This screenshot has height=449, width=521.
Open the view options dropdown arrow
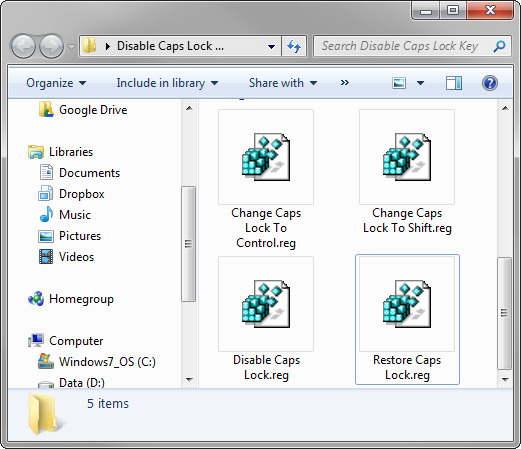pyautogui.click(x=420, y=83)
